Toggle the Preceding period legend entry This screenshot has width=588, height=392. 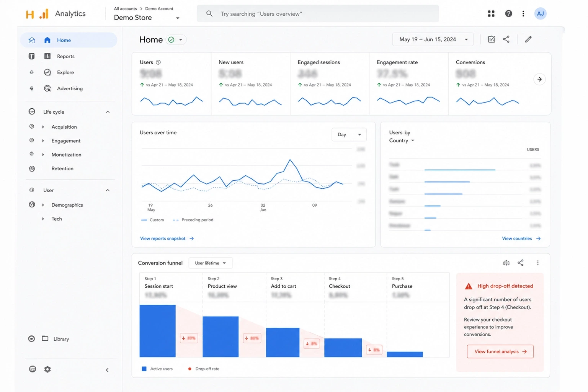click(x=193, y=220)
